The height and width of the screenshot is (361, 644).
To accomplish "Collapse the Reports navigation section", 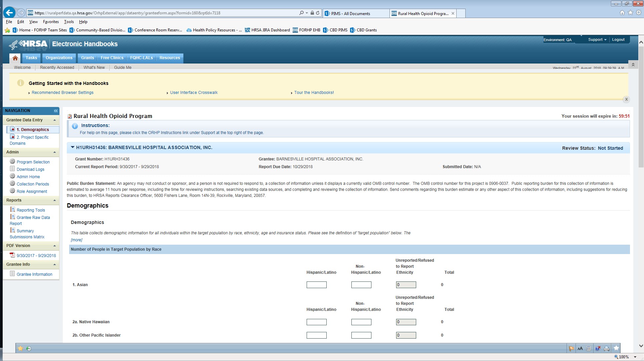I will pos(54,200).
